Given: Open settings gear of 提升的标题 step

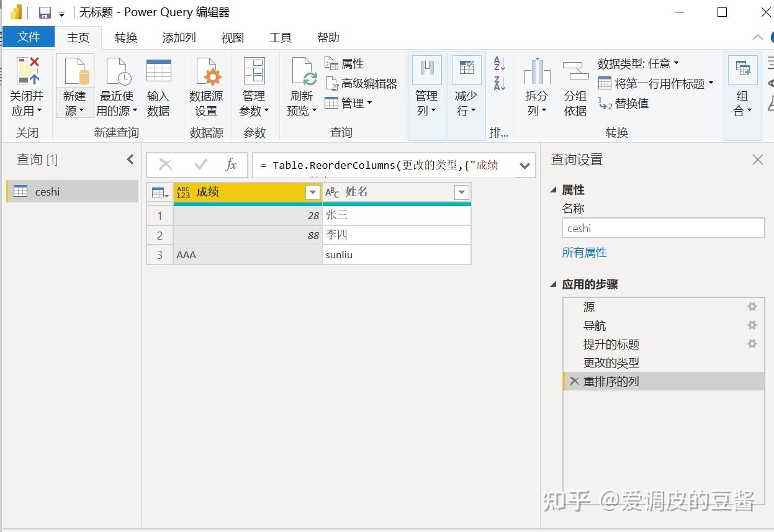Looking at the screenshot, I should coord(752,344).
